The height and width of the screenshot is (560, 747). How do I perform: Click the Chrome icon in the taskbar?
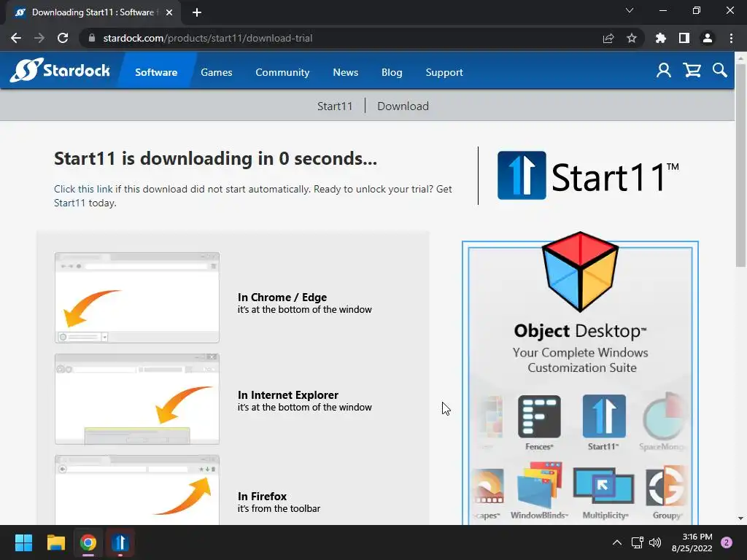(x=88, y=542)
